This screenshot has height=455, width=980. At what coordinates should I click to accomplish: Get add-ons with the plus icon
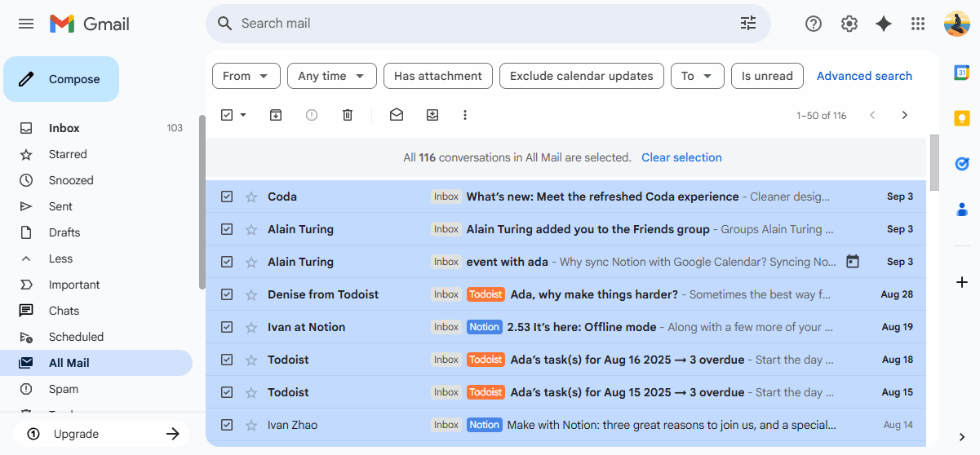click(x=962, y=282)
